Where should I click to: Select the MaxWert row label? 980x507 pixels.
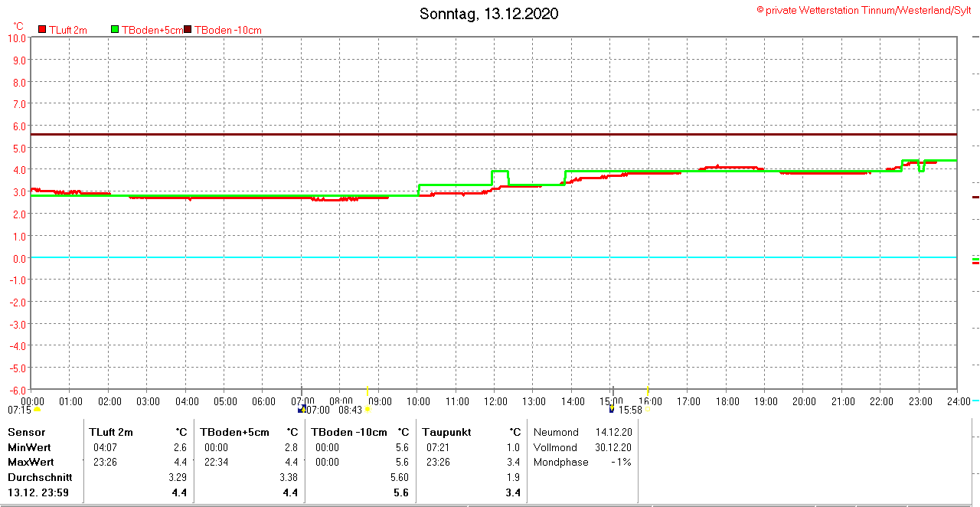[x=29, y=463]
